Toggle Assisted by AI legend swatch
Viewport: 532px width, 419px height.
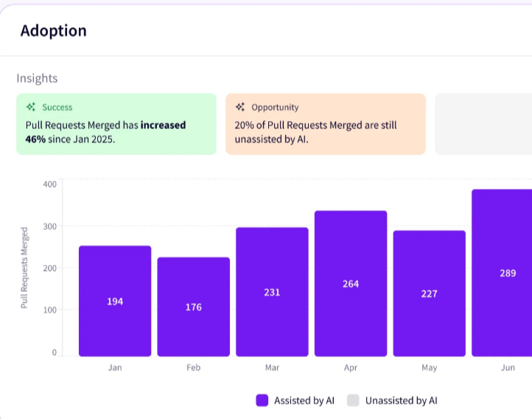[x=262, y=401]
